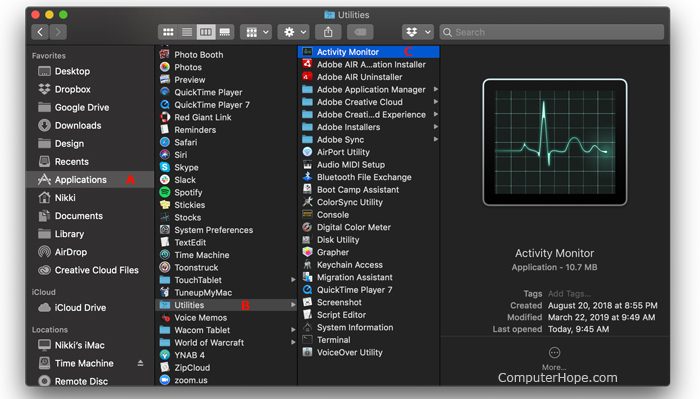
Task: Select the AirPort Utility icon
Action: tap(307, 152)
